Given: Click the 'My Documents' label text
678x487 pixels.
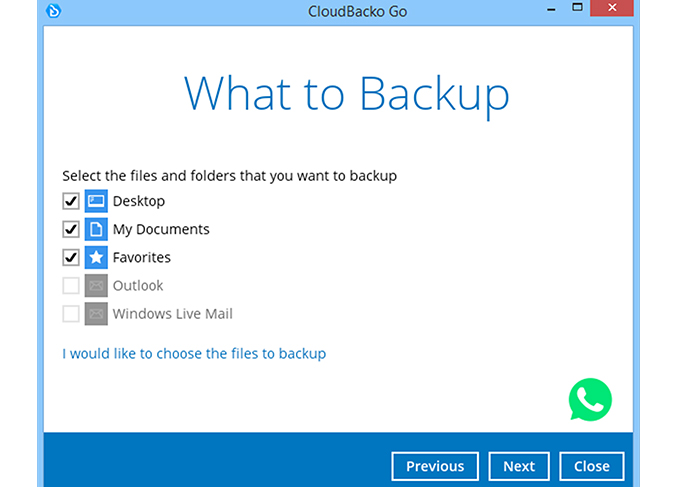Looking at the screenshot, I should tap(161, 230).
